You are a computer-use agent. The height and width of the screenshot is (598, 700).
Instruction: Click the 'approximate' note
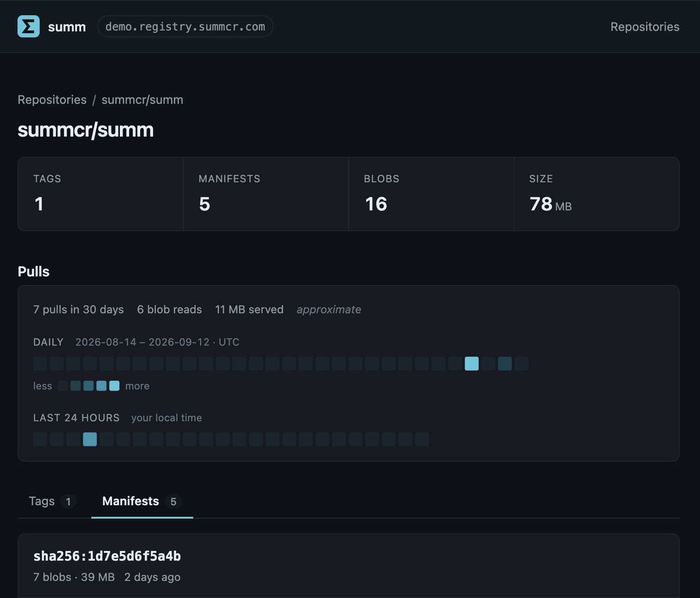click(x=329, y=310)
